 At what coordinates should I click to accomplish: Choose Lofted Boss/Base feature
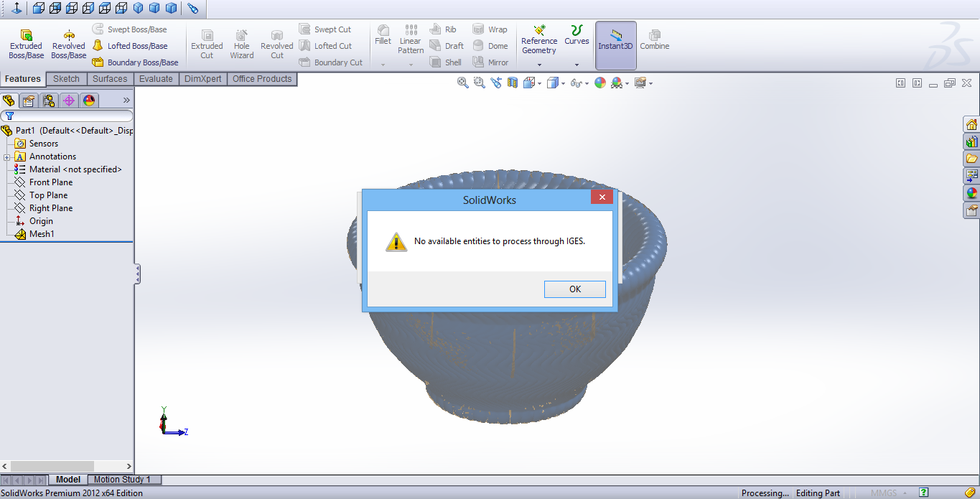(130, 46)
